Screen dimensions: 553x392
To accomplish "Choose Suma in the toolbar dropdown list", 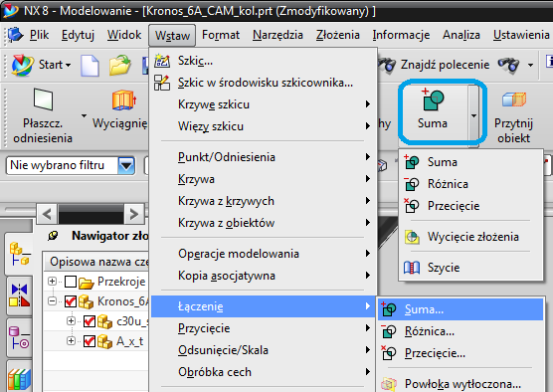I will (470, 162).
